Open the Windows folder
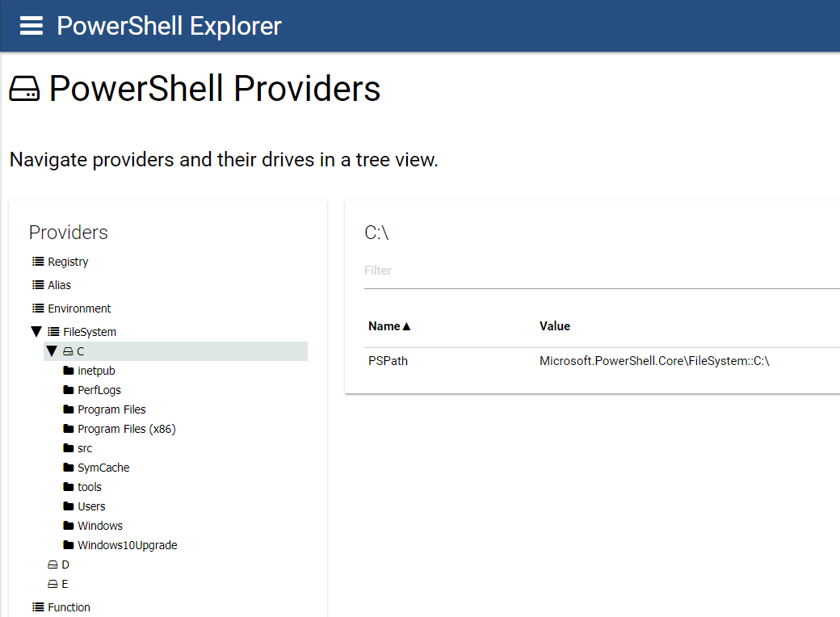 (100, 526)
